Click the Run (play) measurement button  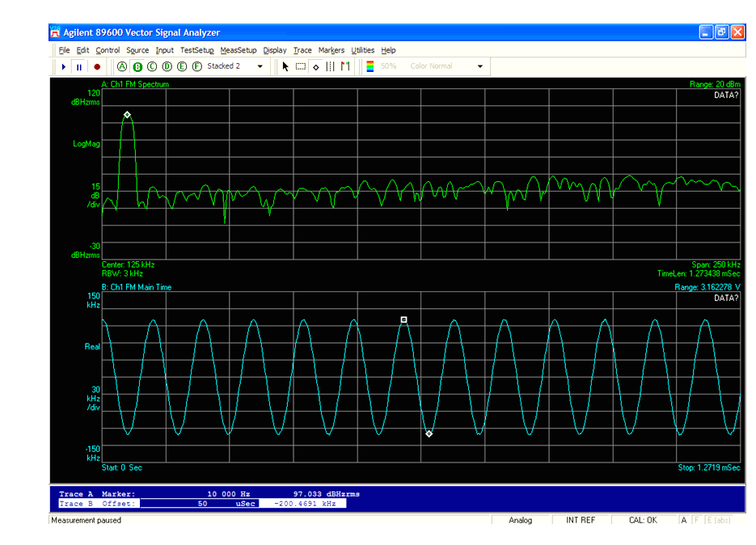click(x=63, y=66)
